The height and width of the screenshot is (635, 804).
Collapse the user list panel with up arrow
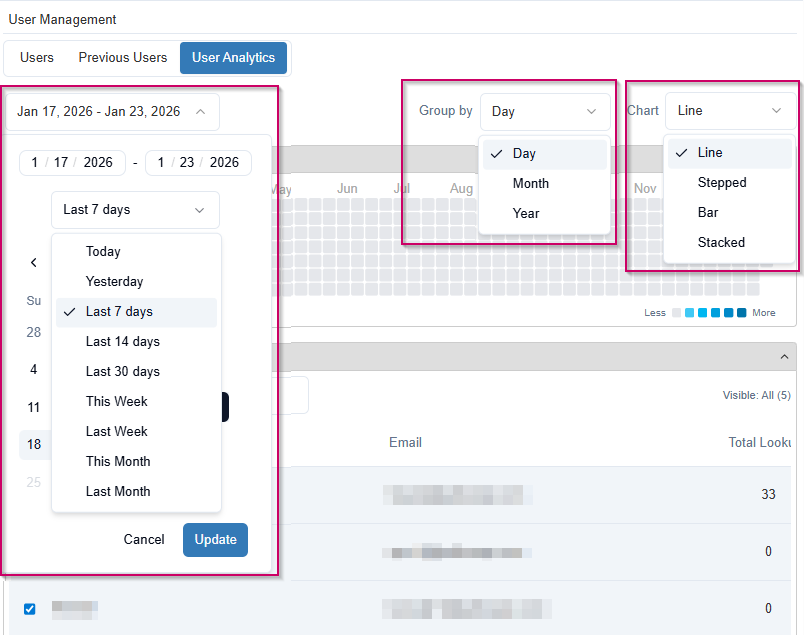tap(784, 356)
